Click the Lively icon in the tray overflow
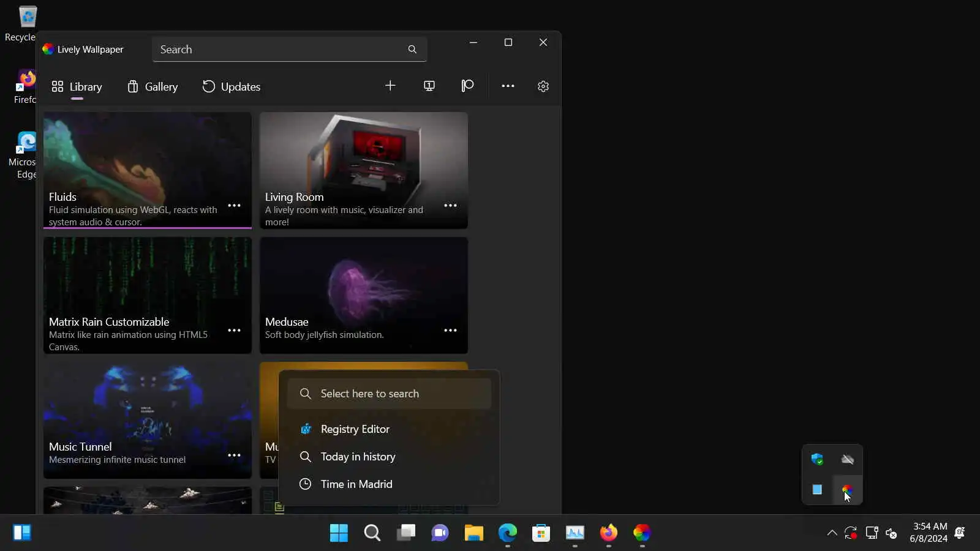980x551 pixels. point(848,490)
